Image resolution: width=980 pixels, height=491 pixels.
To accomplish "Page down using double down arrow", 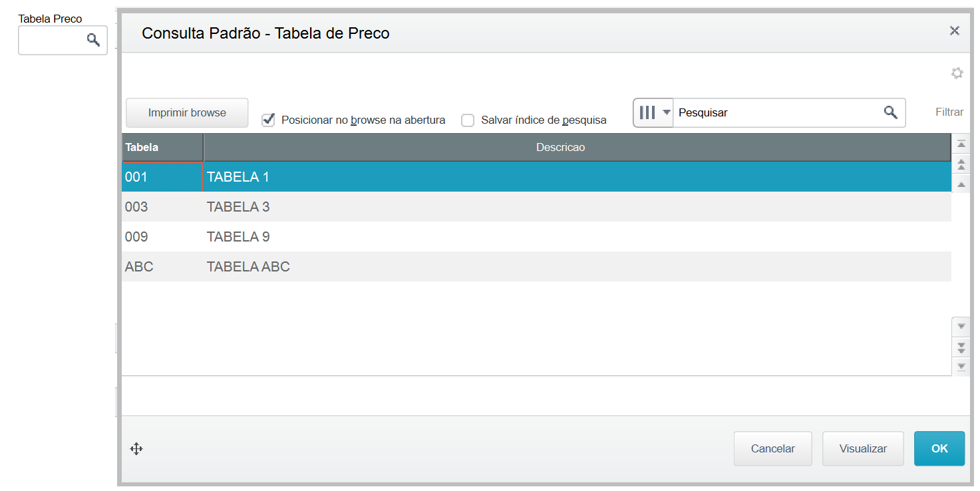I will [x=961, y=347].
